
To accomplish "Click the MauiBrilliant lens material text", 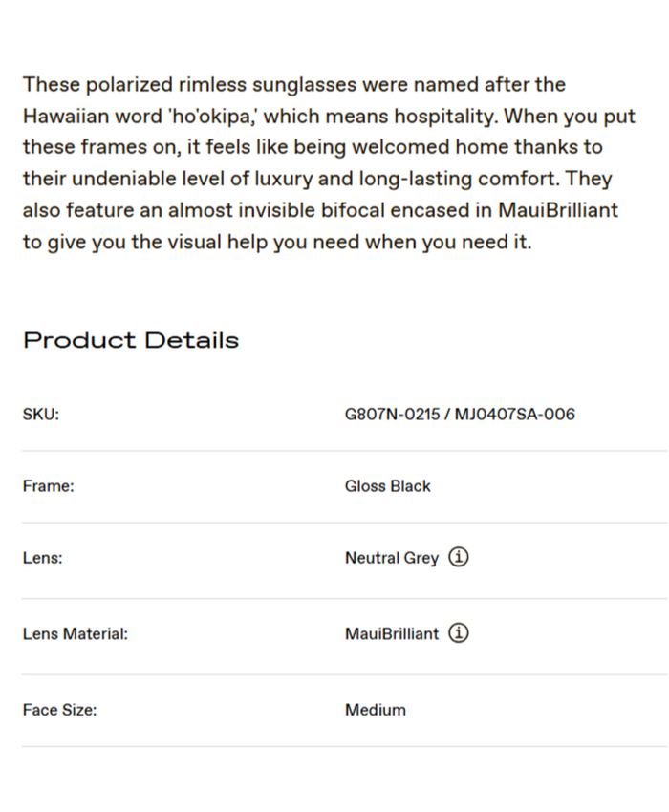I will click(x=392, y=633).
